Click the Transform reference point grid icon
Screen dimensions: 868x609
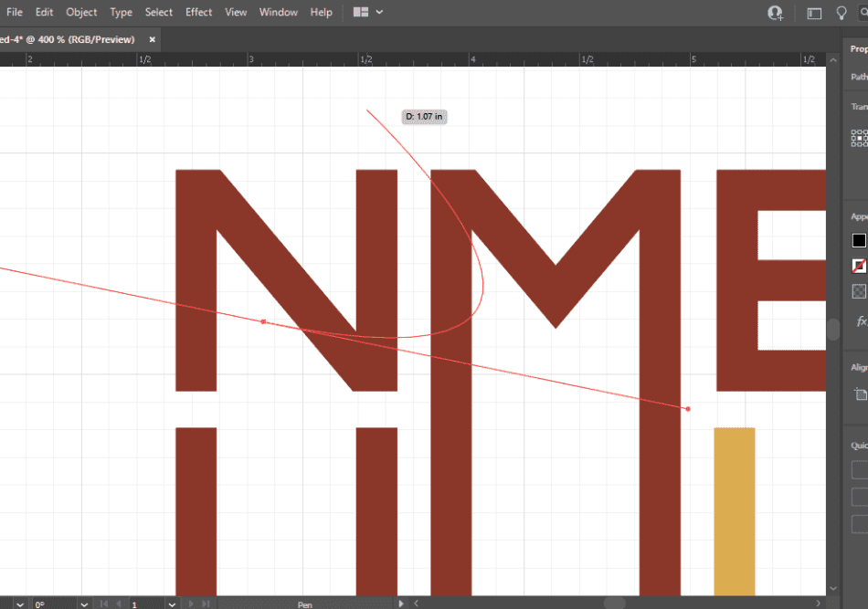click(x=859, y=138)
